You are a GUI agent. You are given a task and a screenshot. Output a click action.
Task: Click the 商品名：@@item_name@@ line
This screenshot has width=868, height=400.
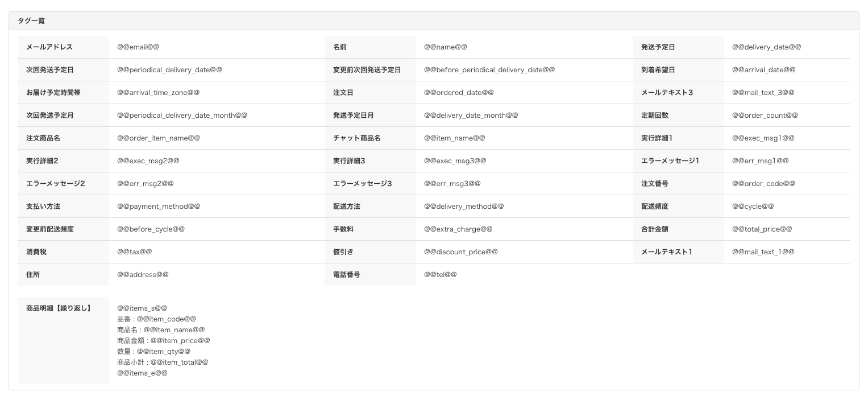click(161, 330)
